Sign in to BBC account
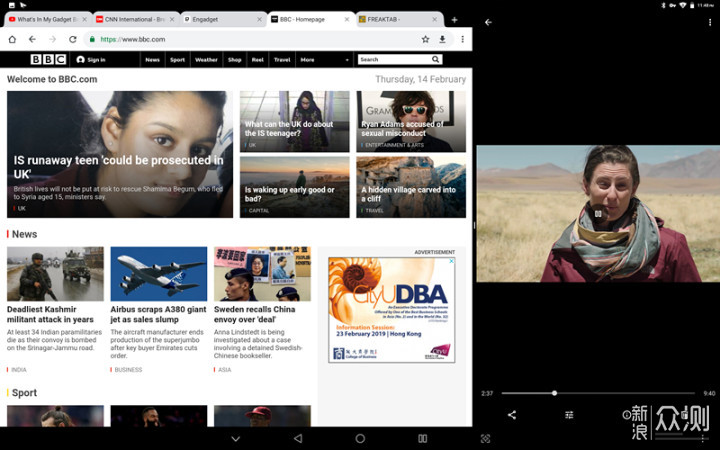The width and height of the screenshot is (720, 450). click(x=91, y=60)
